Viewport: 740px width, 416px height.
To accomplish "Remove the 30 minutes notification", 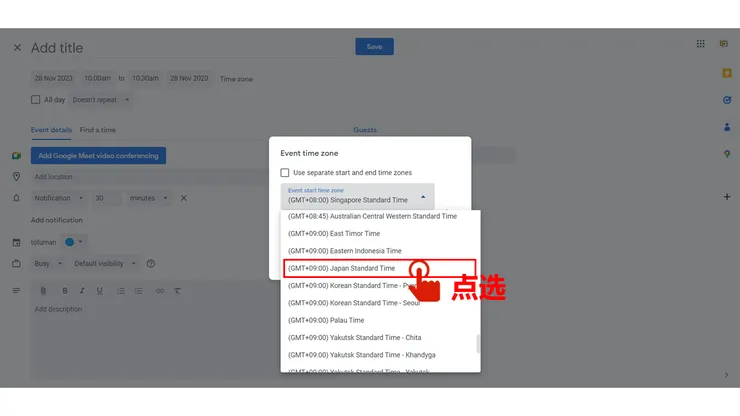I will [x=184, y=198].
